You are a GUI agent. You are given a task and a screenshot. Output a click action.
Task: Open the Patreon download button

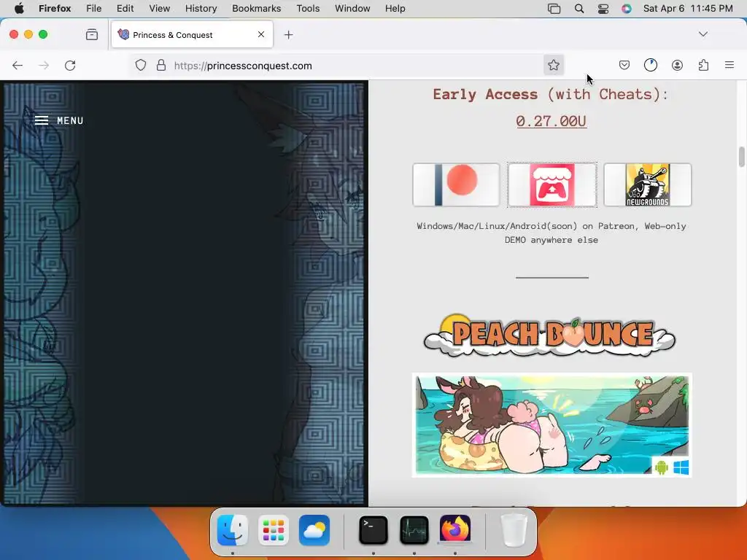click(x=456, y=184)
